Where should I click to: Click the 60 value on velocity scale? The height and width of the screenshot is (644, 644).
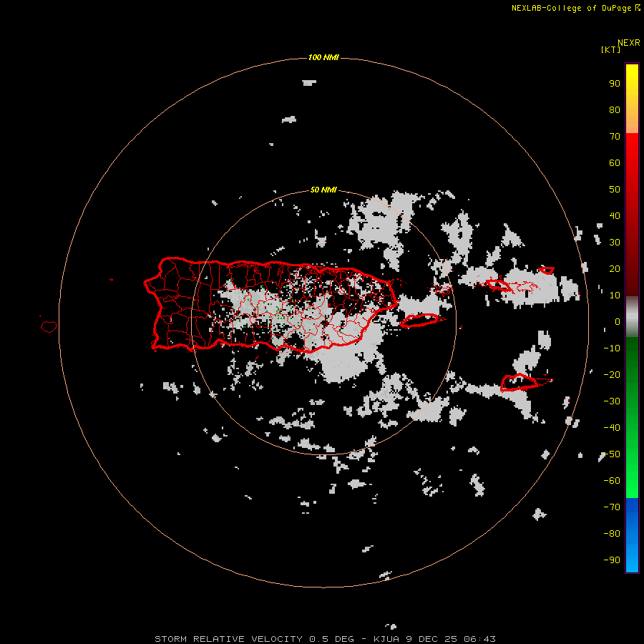615,162
